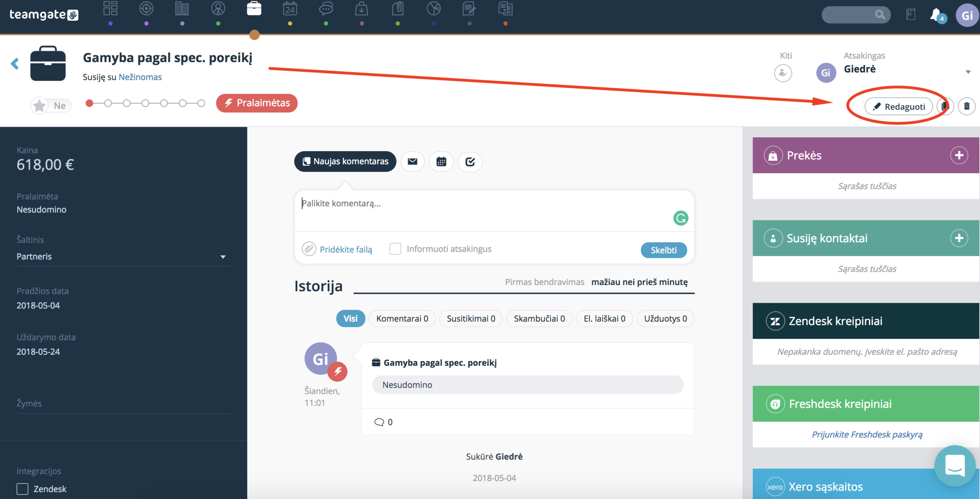Enable the Zendesk integration checkbox

pos(23,489)
